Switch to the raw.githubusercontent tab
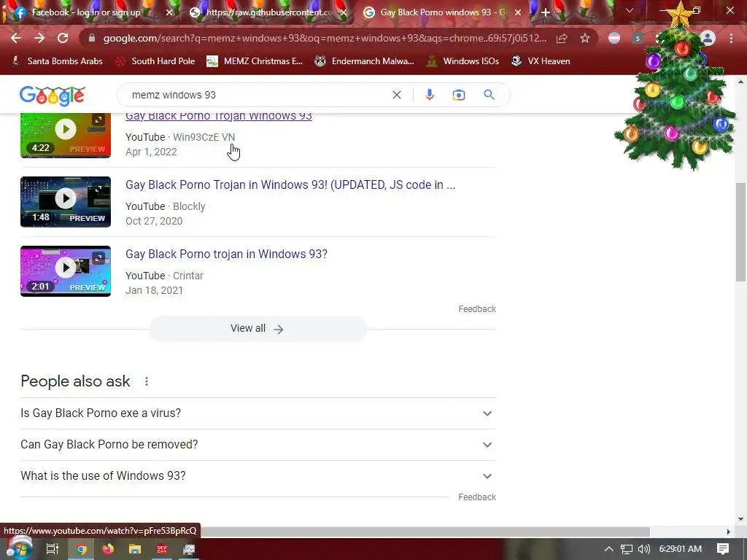Viewport: 747px width, 560px height. 269,12
